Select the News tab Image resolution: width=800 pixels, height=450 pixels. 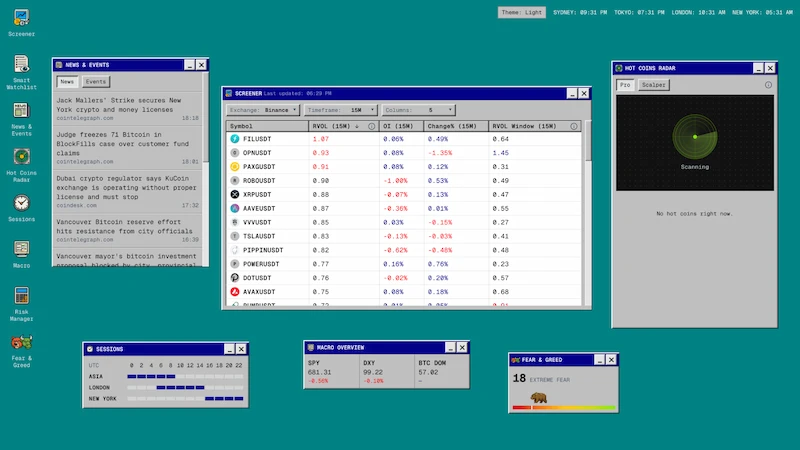[67, 81]
